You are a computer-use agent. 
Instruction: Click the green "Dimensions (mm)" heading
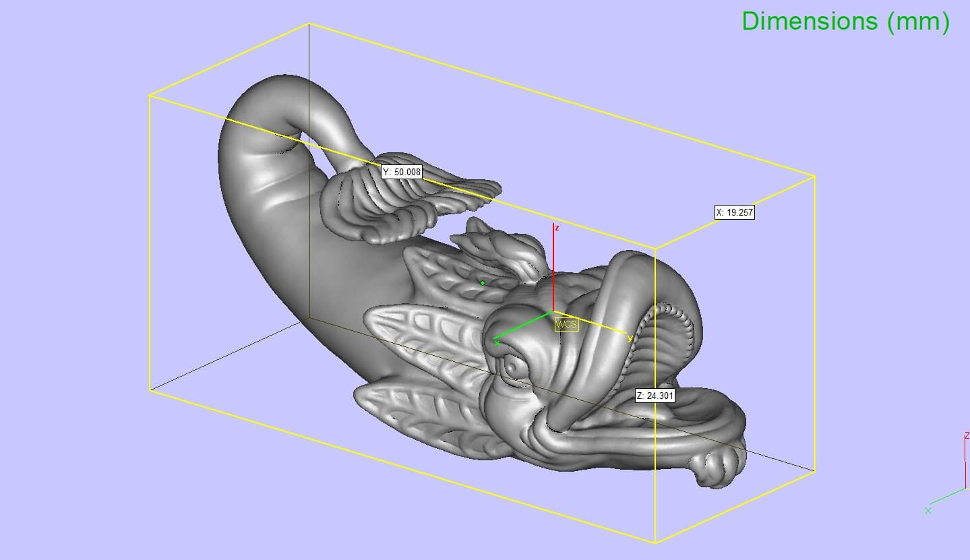[845, 22]
